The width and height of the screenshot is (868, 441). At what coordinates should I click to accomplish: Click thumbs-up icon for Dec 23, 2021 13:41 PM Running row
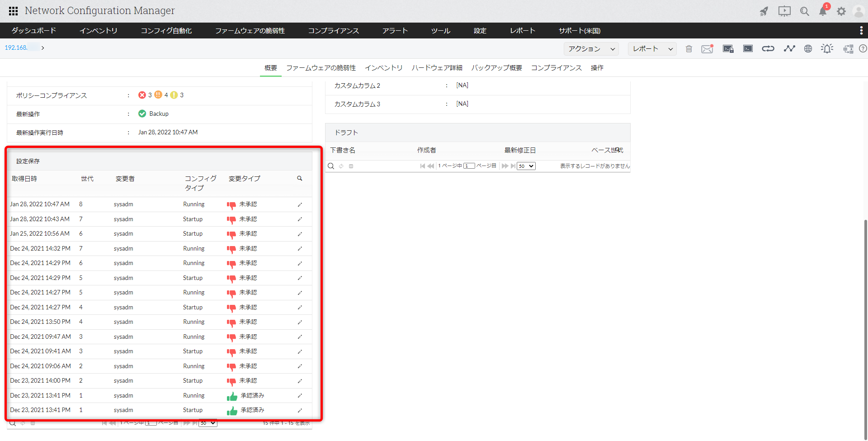[x=232, y=396]
